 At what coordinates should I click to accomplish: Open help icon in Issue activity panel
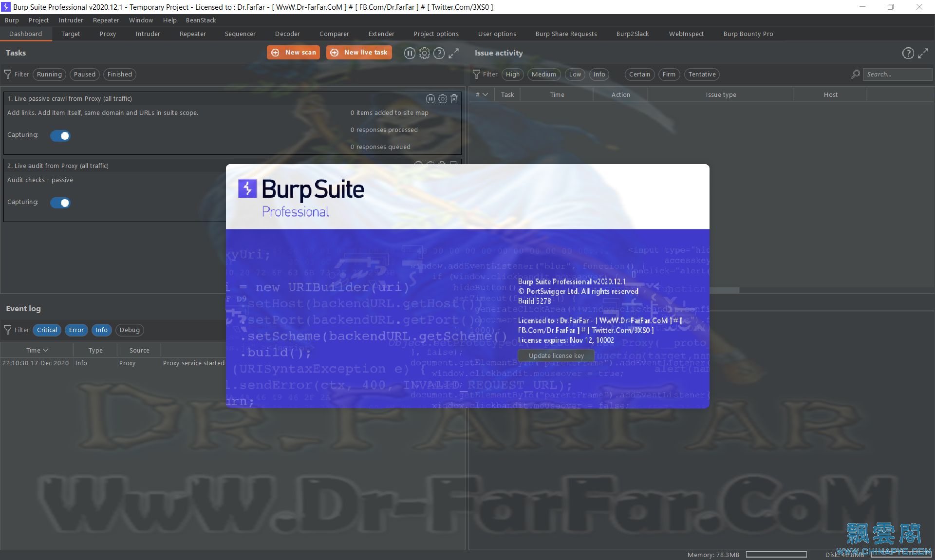(908, 53)
